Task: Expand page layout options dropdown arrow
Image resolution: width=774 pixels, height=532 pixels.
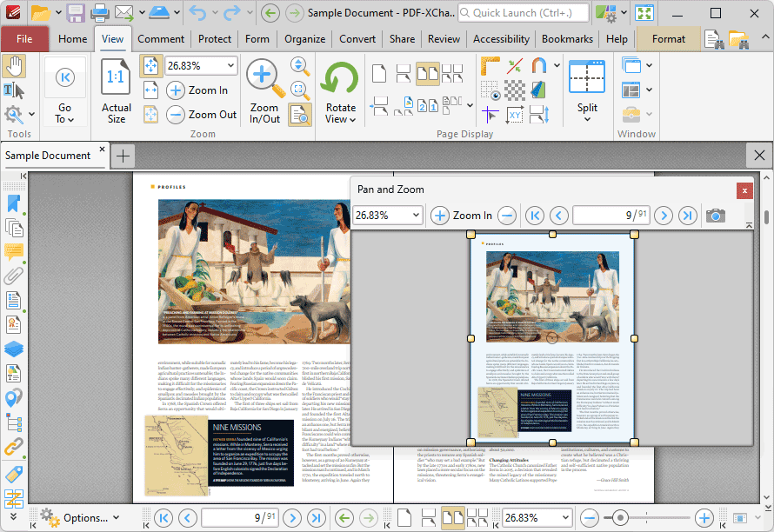Action: pyautogui.click(x=470, y=105)
